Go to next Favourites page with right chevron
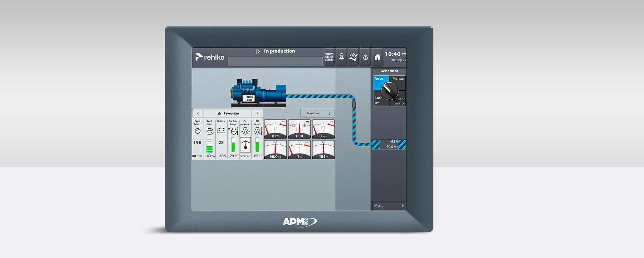This screenshot has width=644, height=258. [x=257, y=114]
